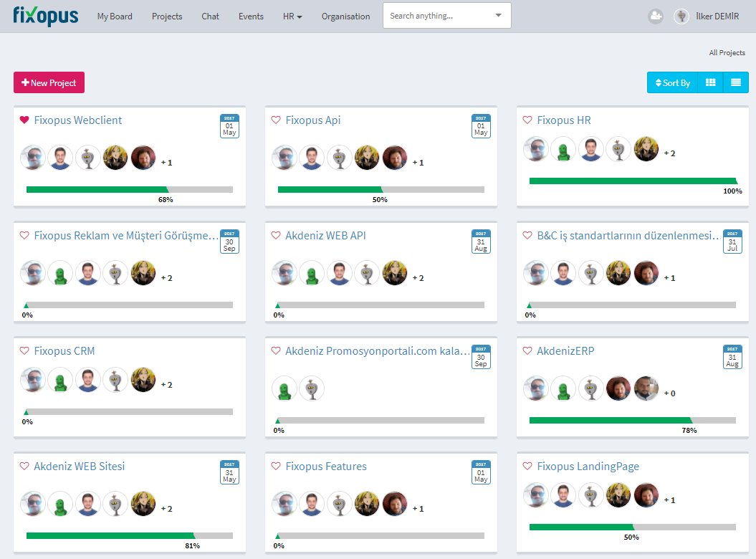Open the add user icon in header
This screenshot has width=756, height=559.
click(655, 16)
